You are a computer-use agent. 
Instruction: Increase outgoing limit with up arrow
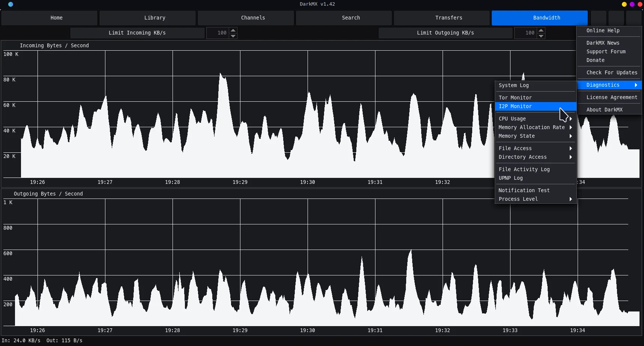click(x=541, y=30)
